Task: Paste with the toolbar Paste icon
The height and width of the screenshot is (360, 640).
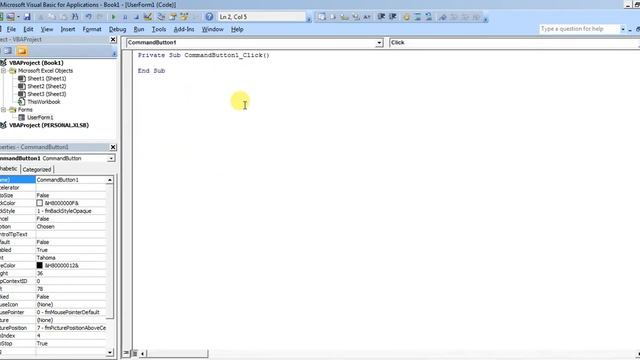Action: tap(63, 17)
